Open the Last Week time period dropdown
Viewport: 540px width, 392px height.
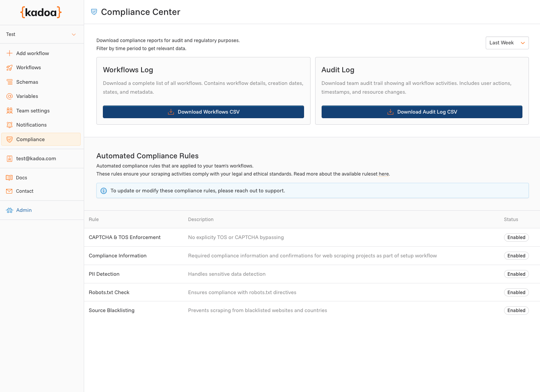pos(507,43)
